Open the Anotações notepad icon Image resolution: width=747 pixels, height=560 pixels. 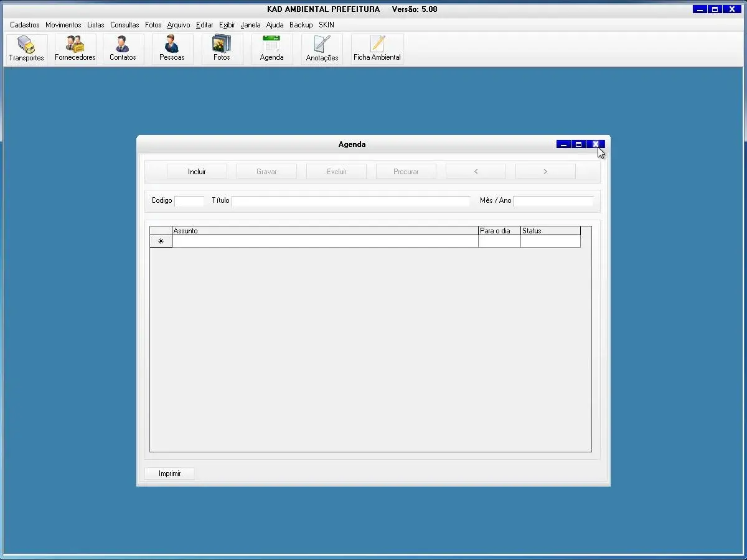(322, 49)
